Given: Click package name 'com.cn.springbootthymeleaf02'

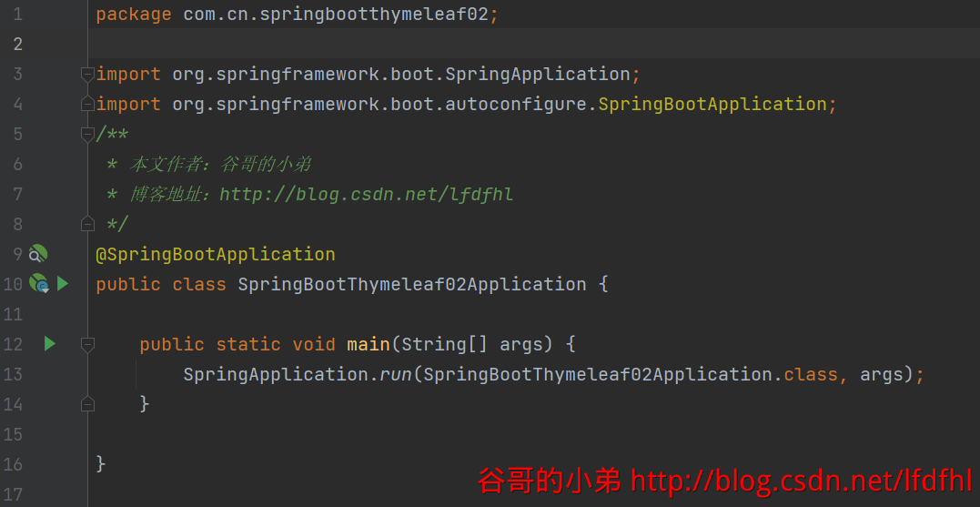Looking at the screenshot, I should click(336, 15).
